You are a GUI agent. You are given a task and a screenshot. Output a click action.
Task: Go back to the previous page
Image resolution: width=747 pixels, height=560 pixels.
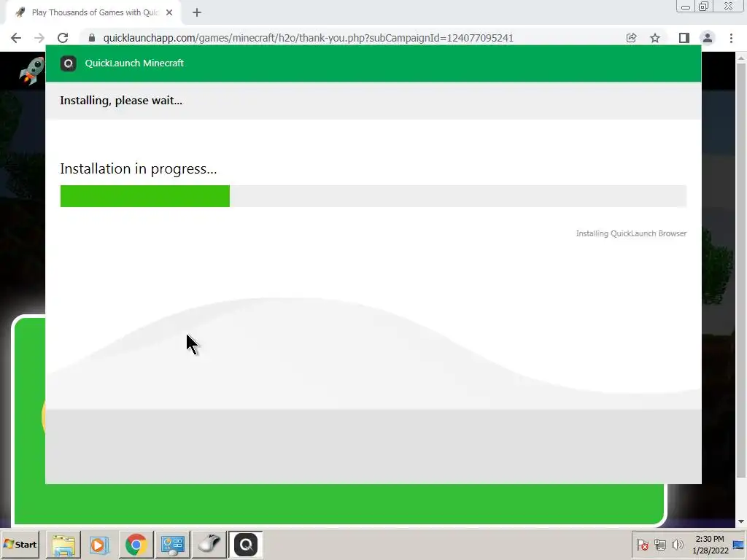tap(16, 38)
